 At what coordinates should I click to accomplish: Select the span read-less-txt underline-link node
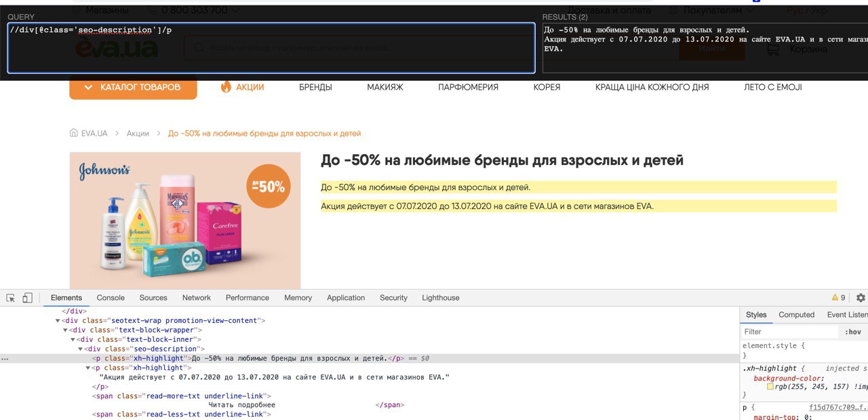[182, 415]
